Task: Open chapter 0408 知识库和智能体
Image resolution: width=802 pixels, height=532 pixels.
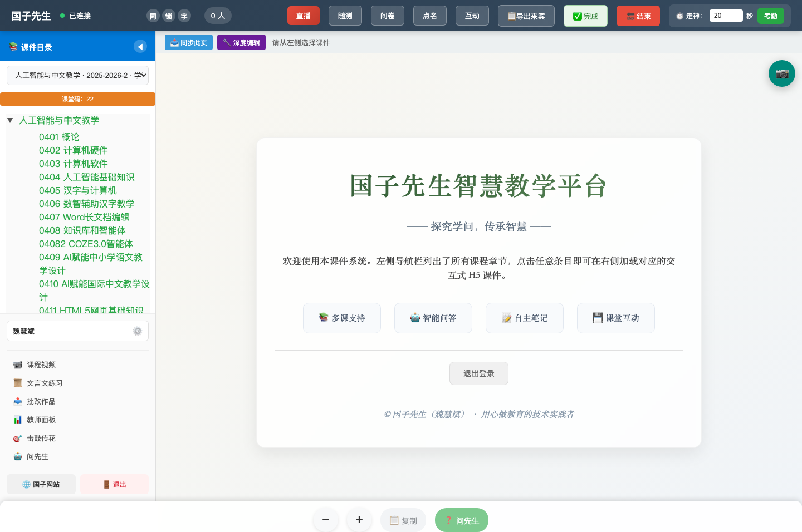Action: point(82,230)
